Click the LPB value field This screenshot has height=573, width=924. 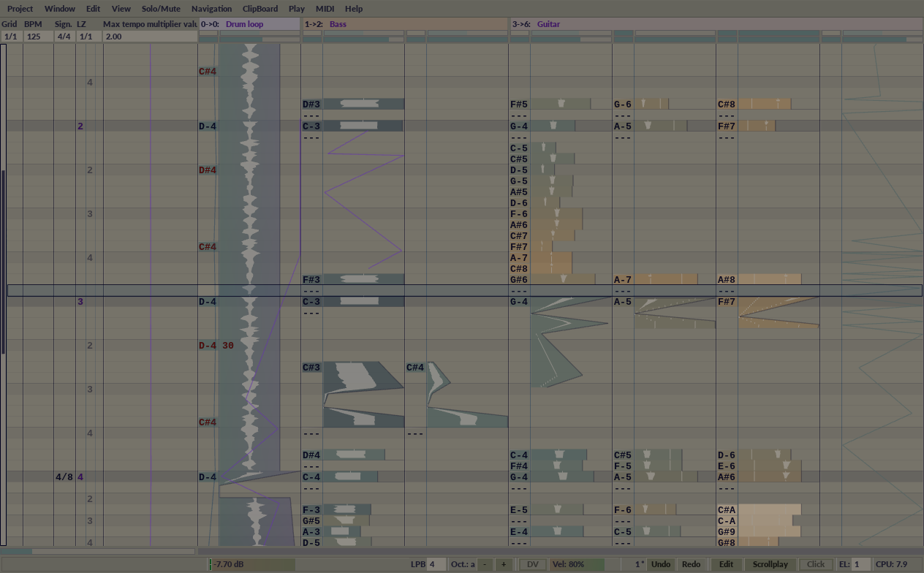(436, 564)
